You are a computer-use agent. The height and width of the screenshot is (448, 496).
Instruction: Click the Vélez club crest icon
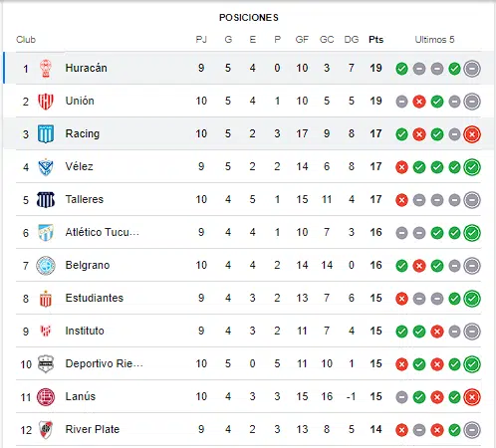(x=46, y=167)
